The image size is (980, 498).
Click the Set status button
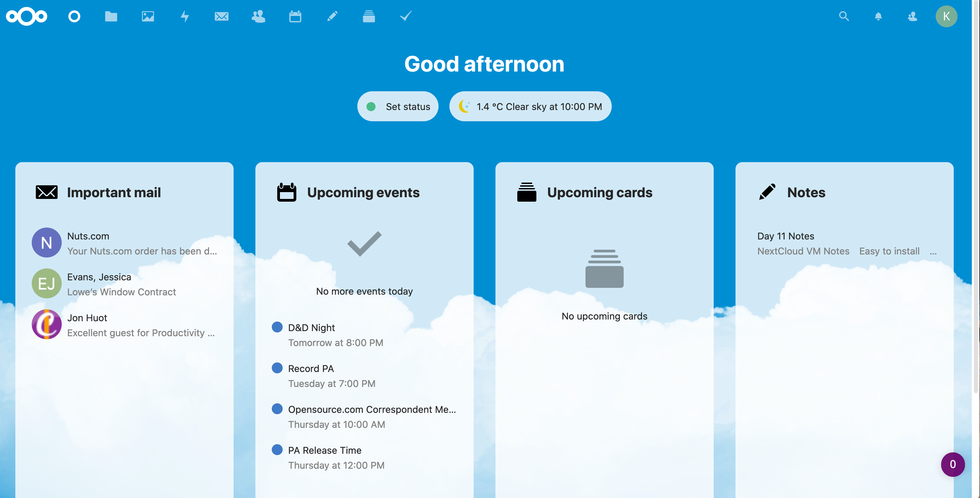pyautogui.click(x=398, y=106)
